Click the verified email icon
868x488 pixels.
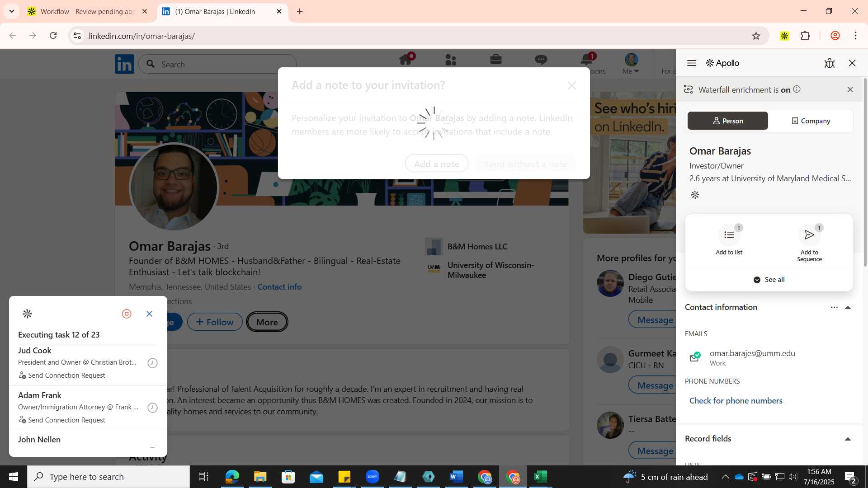(x=695, y=357)
